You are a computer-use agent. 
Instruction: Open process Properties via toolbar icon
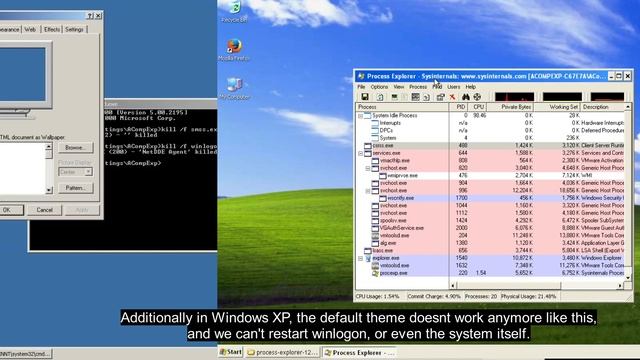[x=440, y=97]
